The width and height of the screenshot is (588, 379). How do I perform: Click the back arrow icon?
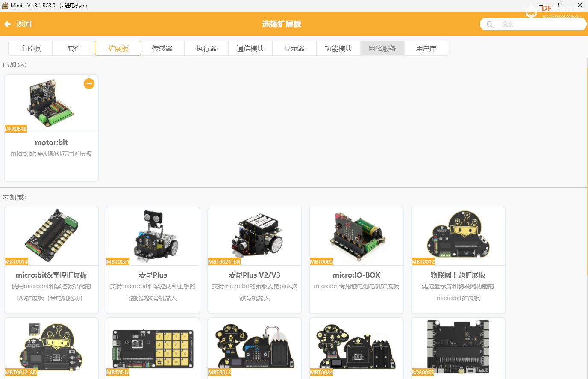point(7,24)
